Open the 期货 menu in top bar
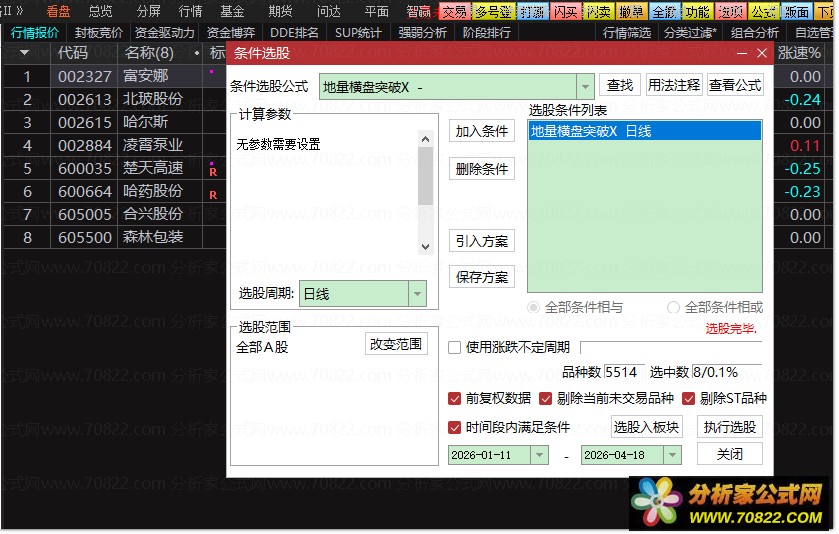 [281, 12]
